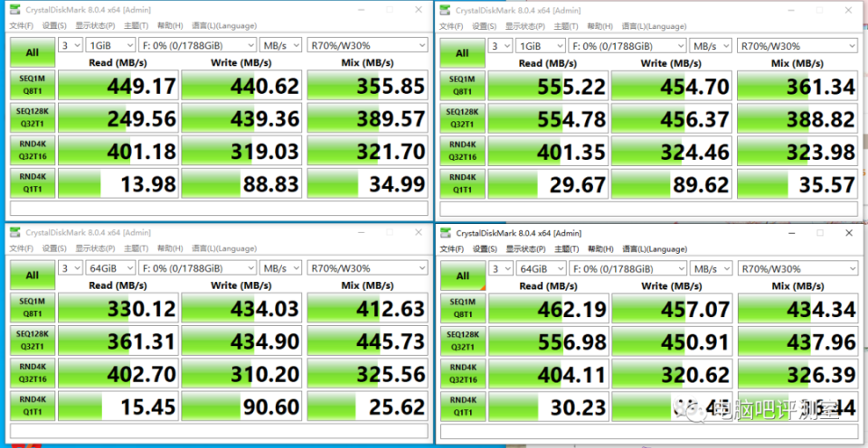Run SEQ128K Q32T1 test beside 361.31
The image size is (868, 448).
33,341
